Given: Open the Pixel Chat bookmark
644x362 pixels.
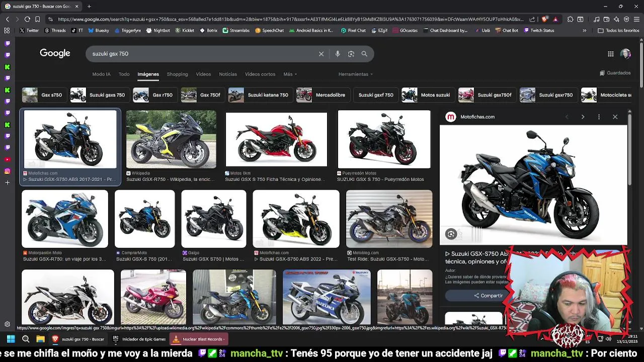Looking at the screenshot, I should click(353, 30).
